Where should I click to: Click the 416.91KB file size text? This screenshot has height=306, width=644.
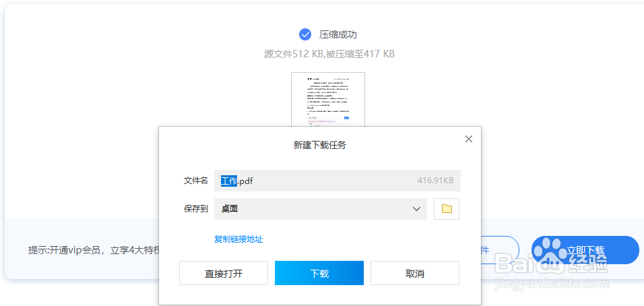(x=435, y=181)
